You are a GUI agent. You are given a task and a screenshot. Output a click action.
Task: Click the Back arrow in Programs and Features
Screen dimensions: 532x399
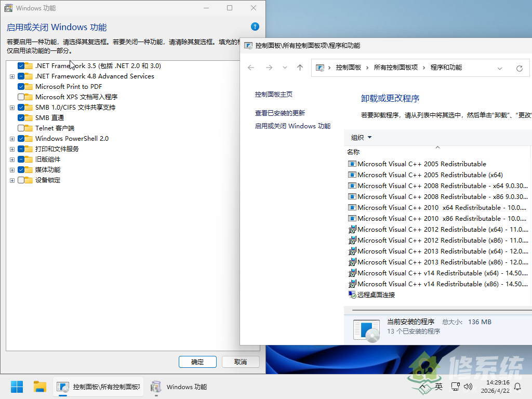[x=251, y=68]
